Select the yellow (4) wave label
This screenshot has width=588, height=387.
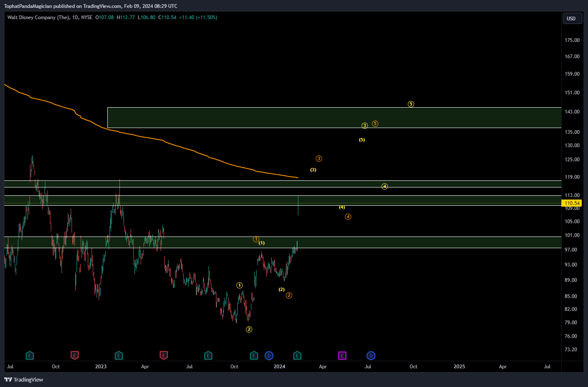pyautogui.click(x=342, y=207)
